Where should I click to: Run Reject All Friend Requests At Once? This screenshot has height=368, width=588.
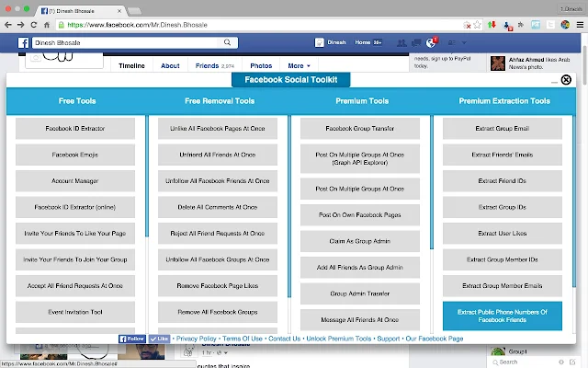coord(218,234)
